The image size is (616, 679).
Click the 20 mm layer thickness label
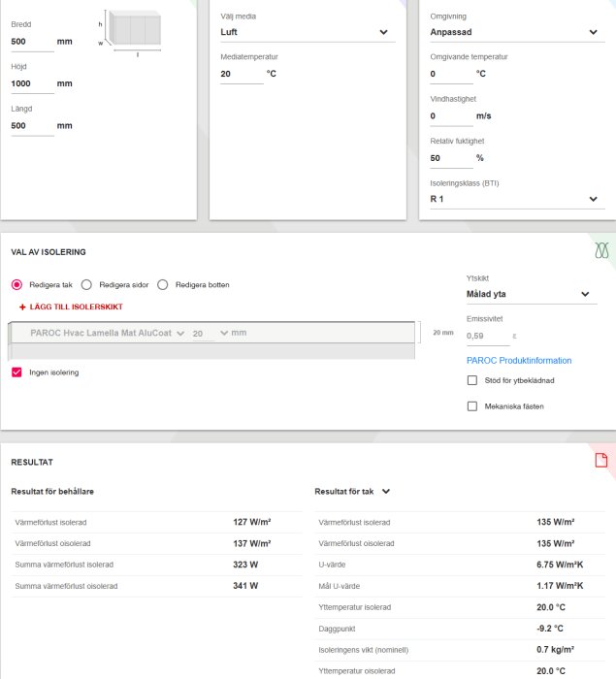coord(443,333)
